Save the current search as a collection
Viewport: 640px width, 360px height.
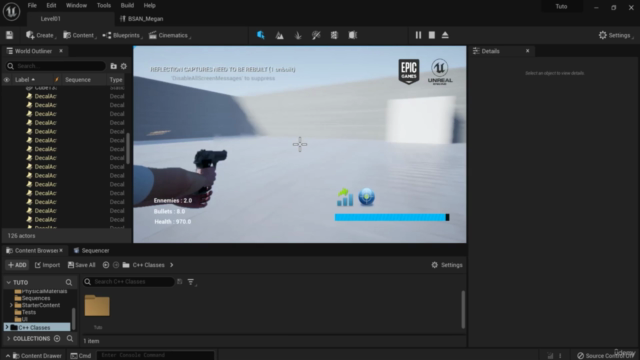click(x=180, y=282)
